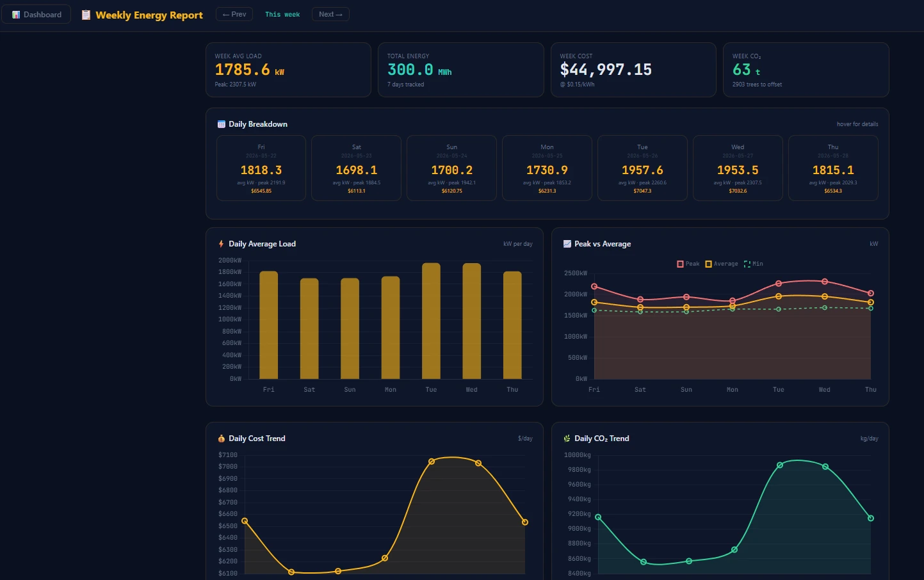Click the lightning icon next to Daily Average Load
Viewport: 924px width, 580px height.
tap(222, 244)
